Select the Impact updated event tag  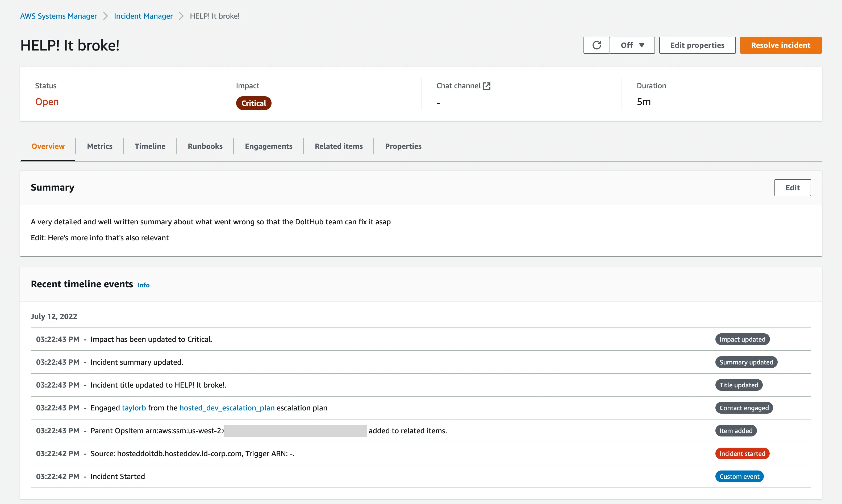point(743,339)
